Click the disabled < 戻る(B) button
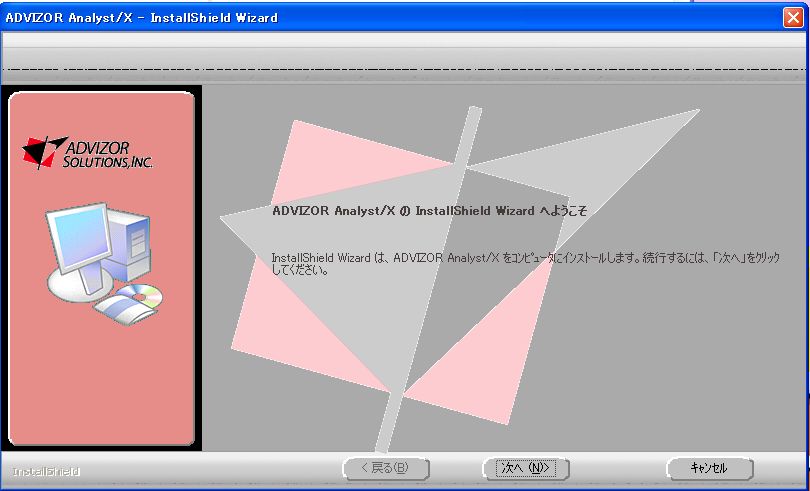Viewport: 810px width, 491px height. coord(386,468)
